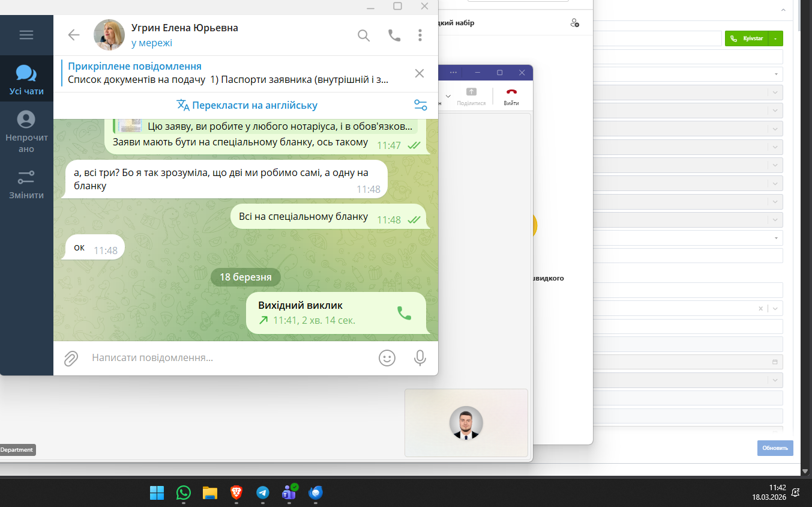Image resolution: width=812 pixels, height=507 pixels.
Task: Click the у мережі status text
Action: (x=152, y=43)
